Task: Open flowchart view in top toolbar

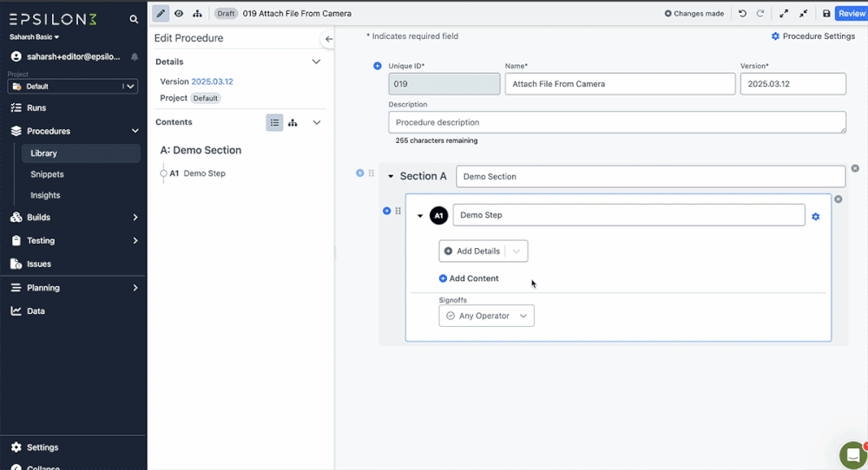Action: 197,13
